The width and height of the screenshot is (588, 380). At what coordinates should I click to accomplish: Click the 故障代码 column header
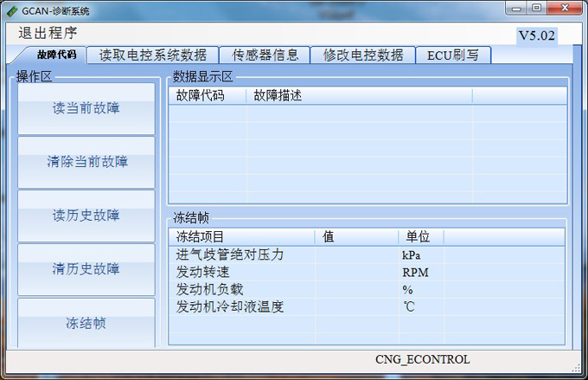point(200,95)
